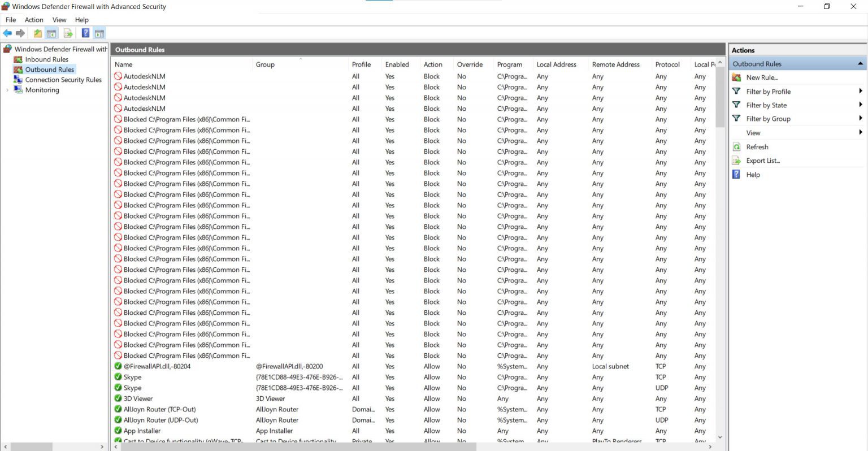The height and width of the screenshot is (451, 868).
Task: Select the Connection Security Rules node
Action: point(64,79)
